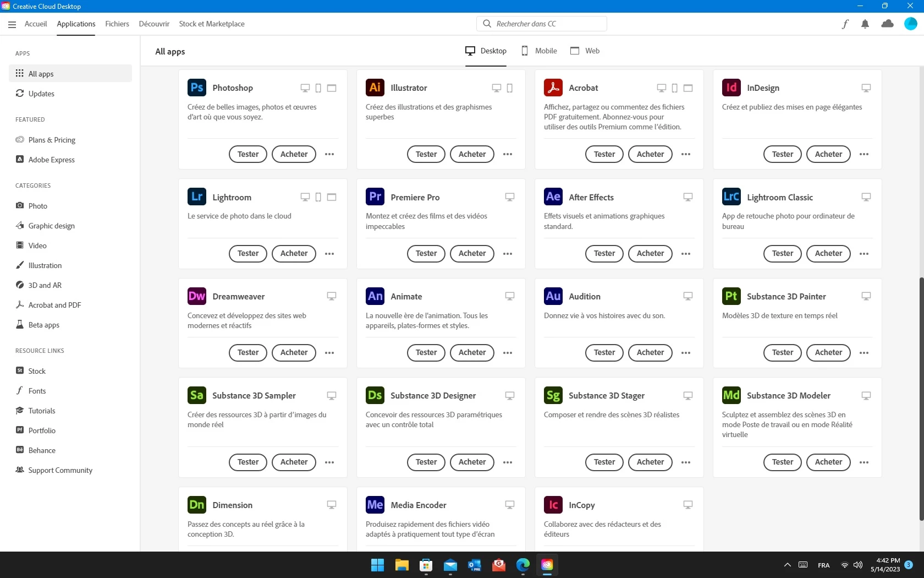The height and width of the screenshot is (578, 924).
Task: Click the Substance 3D Stager icon
Action: tap(553, 395)
